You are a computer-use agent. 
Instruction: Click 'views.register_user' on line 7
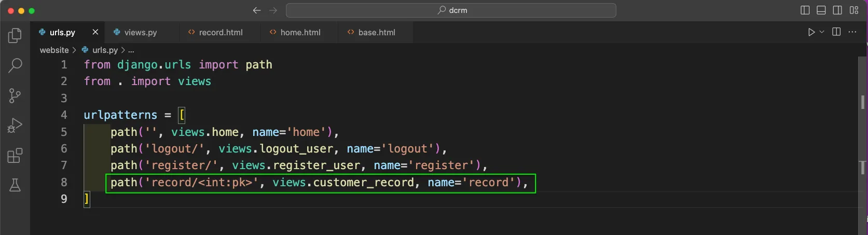(296, 165)
